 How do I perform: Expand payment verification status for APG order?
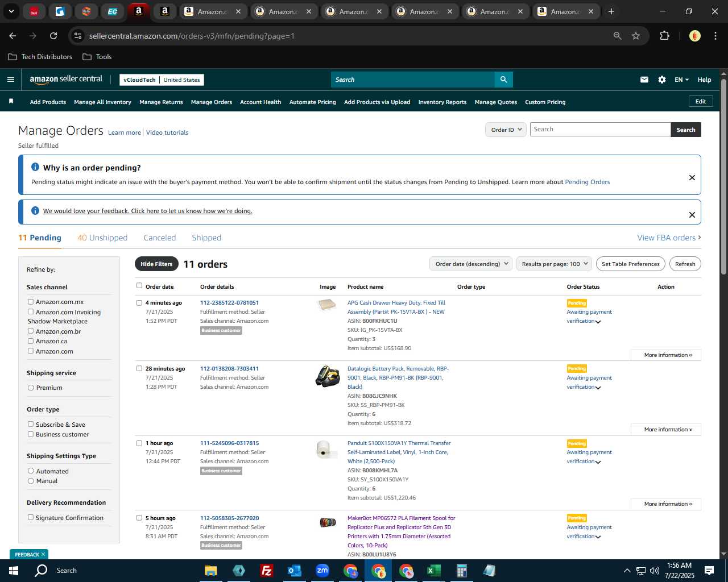[598, 322]
